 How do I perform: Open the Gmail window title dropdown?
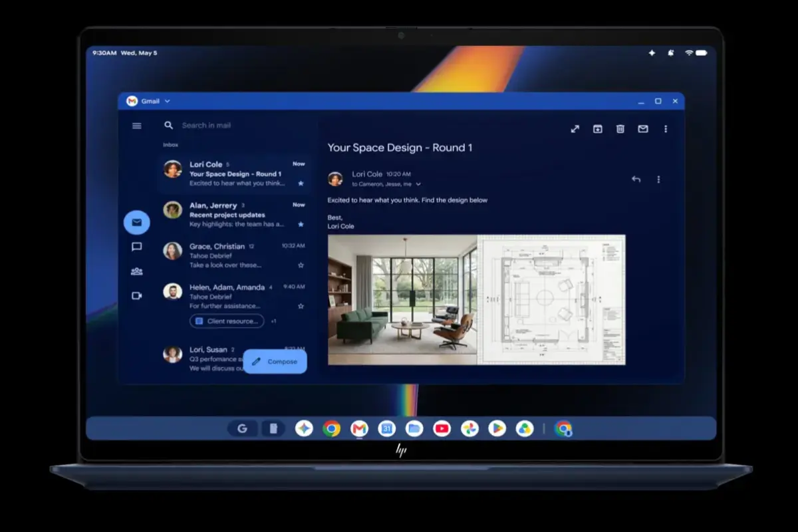tap(167, 101)
